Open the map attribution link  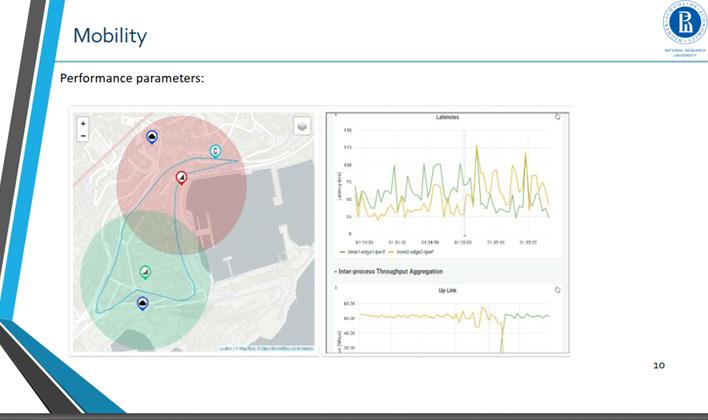(266, 349)
